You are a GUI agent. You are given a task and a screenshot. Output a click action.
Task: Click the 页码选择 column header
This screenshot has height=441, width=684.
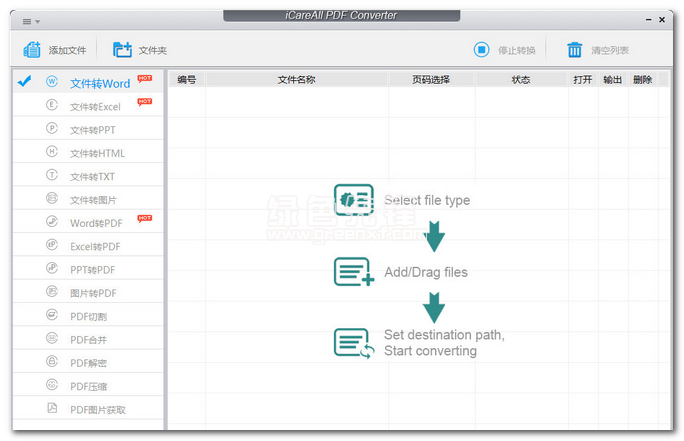point(431,79)
